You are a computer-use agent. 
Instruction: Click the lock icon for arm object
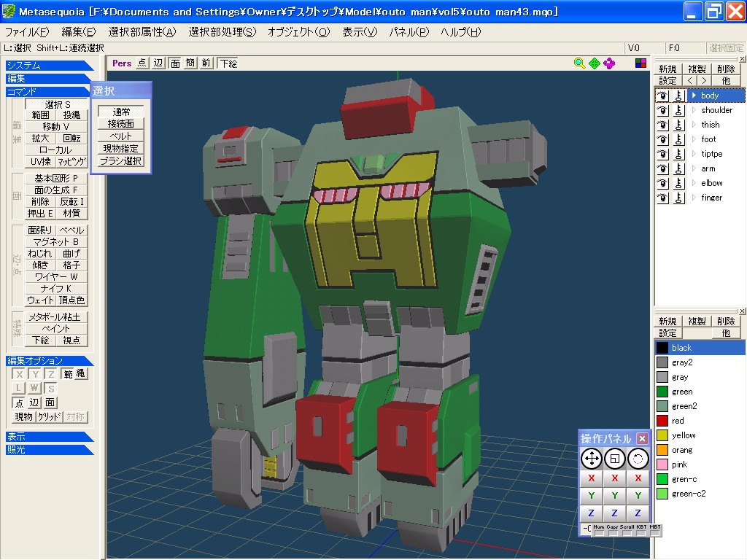(x=678, y=168)
